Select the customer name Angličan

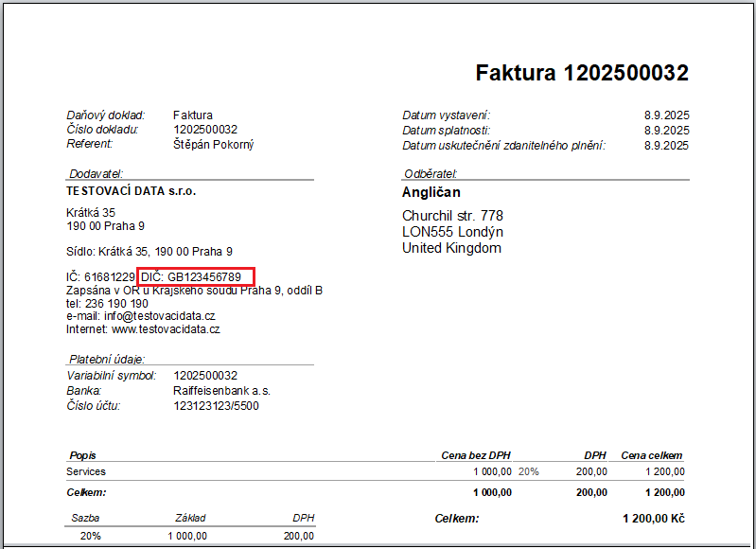point(431,192)
